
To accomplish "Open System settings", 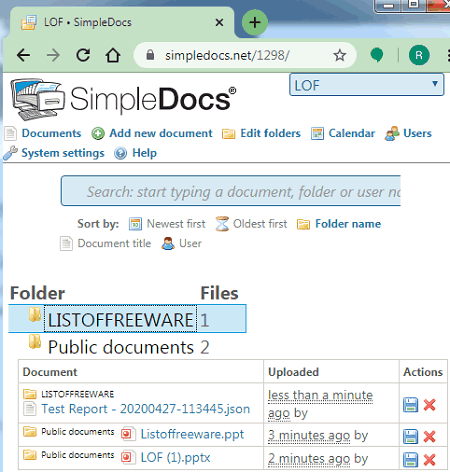I will pos(63,153).
